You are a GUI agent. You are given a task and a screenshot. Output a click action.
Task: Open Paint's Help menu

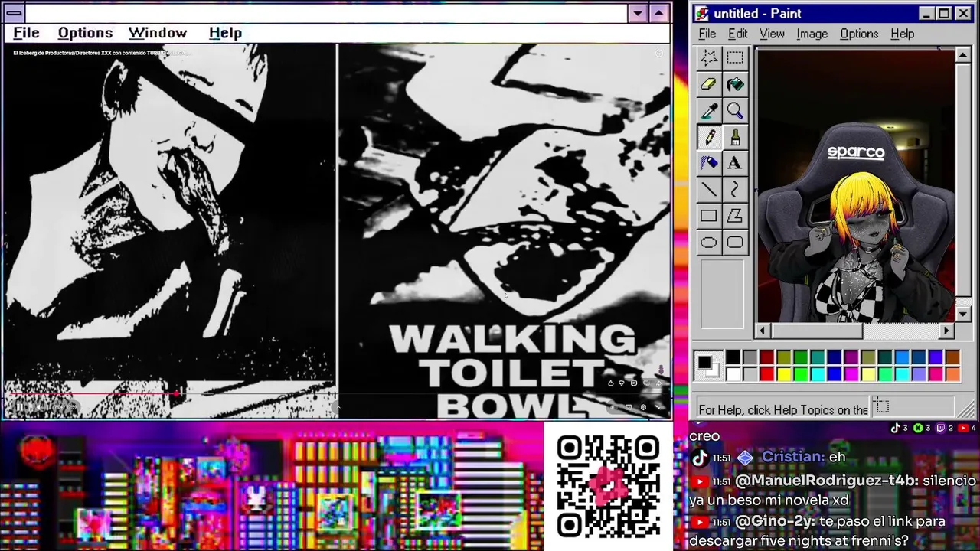click(x=903, y=34)
